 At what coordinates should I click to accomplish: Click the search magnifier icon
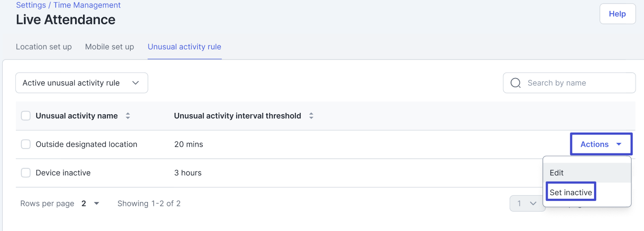[x=515, y=83]
